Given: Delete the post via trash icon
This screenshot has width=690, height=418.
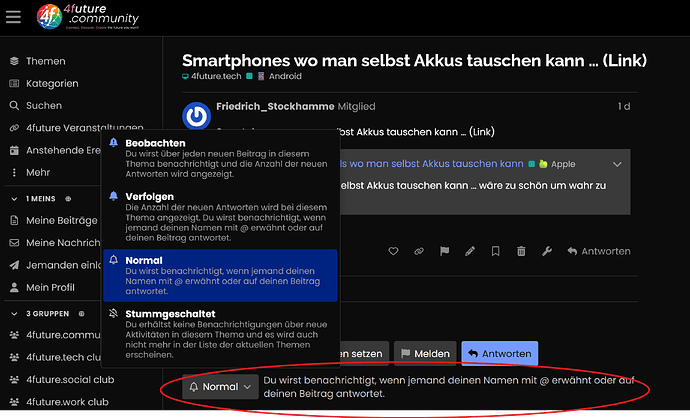Looking at the screenshot, I should coord(521,251).
